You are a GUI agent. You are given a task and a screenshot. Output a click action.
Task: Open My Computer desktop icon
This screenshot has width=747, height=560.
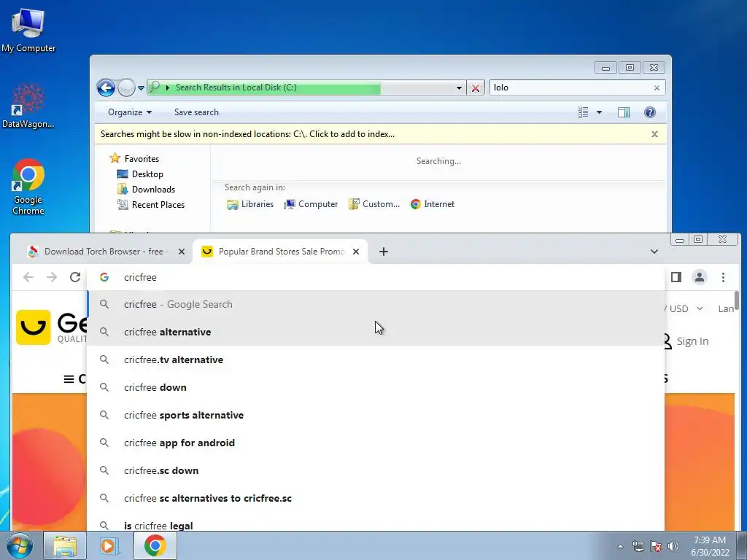pos(28,29)
